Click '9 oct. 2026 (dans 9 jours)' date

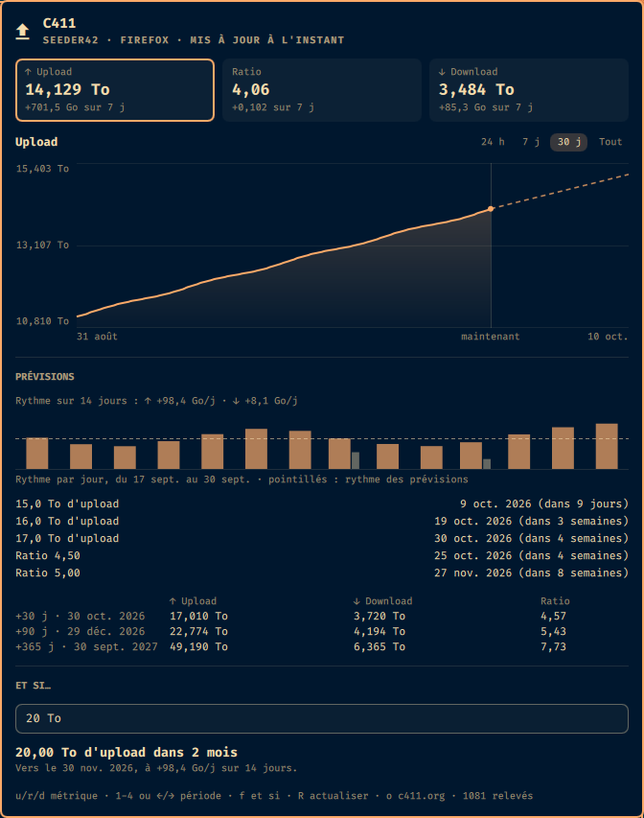544,504
